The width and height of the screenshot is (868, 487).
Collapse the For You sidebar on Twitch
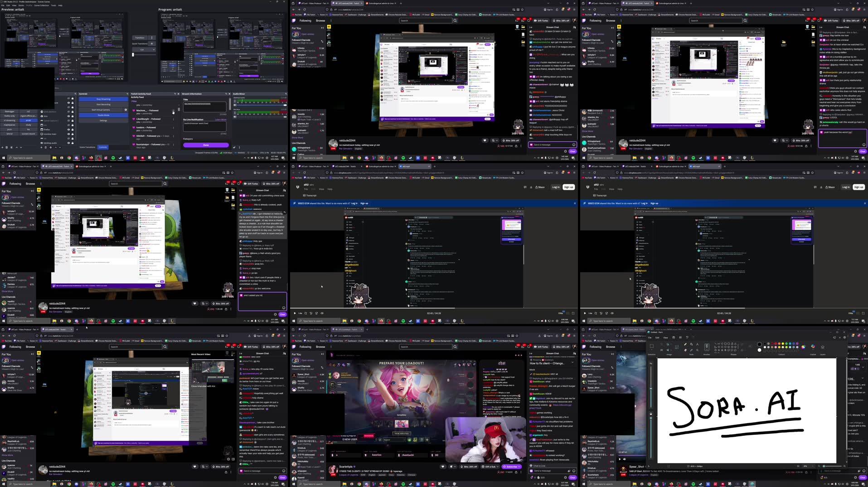[x=322, y=28]
